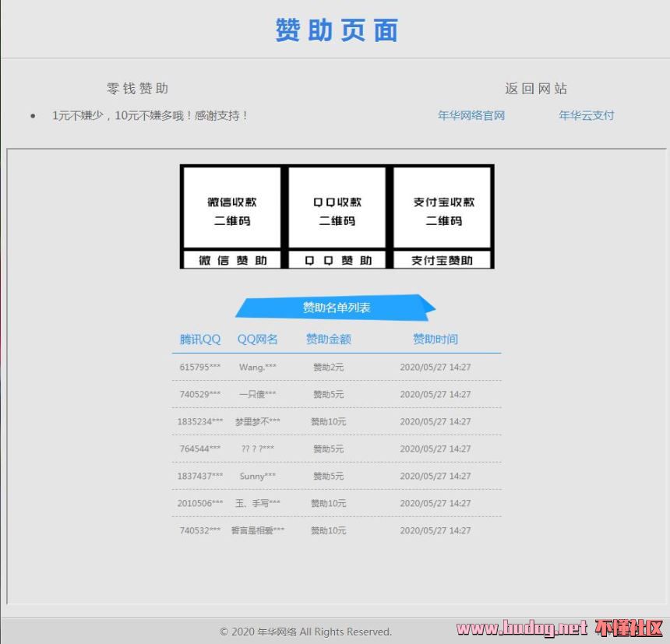Select QQ number 1835234***

point(200,421)
